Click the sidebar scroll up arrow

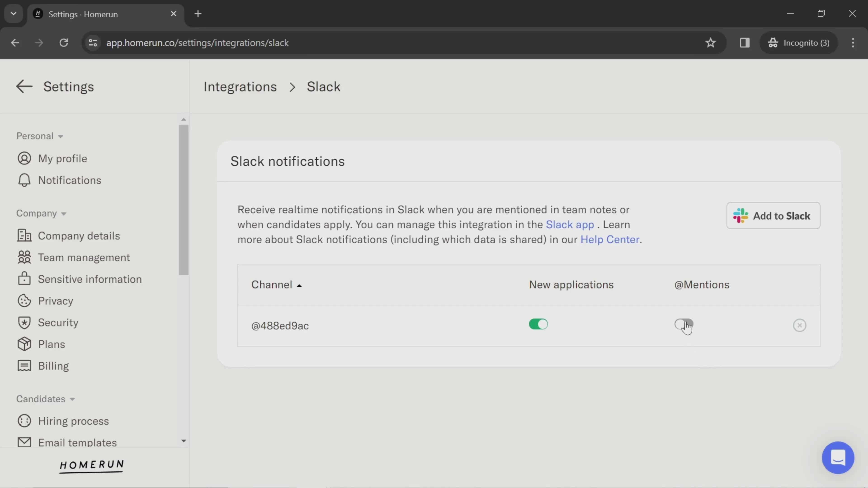click(x=184, y=119)
